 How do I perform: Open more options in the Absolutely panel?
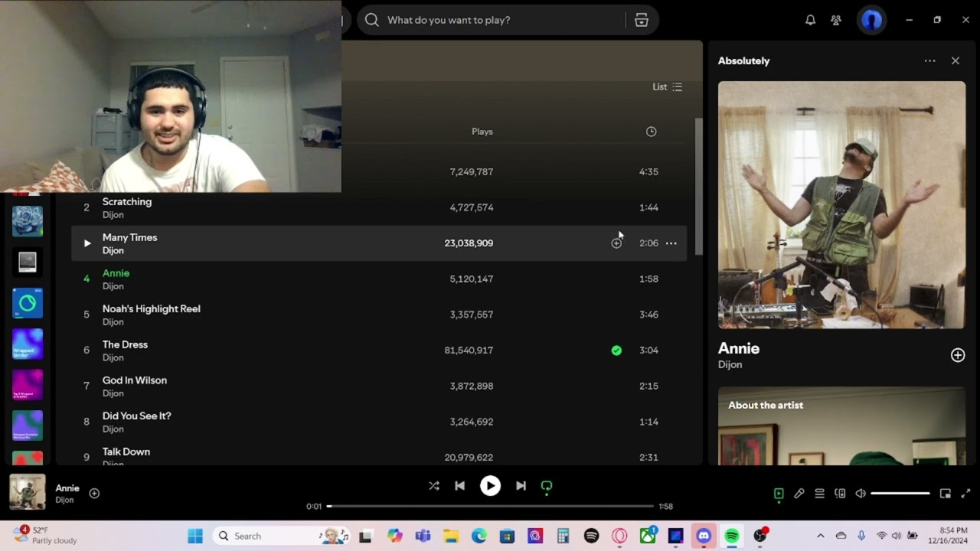tap(929, 61)
